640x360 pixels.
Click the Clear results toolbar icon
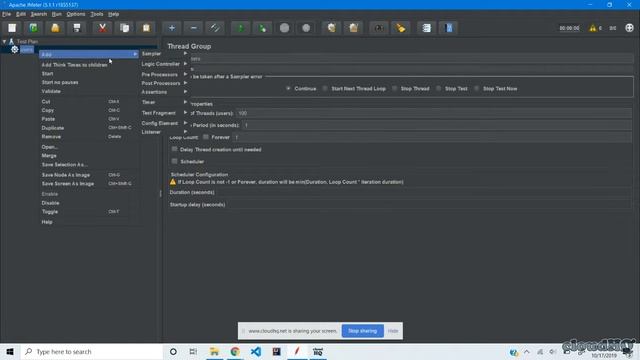(331, 28)
